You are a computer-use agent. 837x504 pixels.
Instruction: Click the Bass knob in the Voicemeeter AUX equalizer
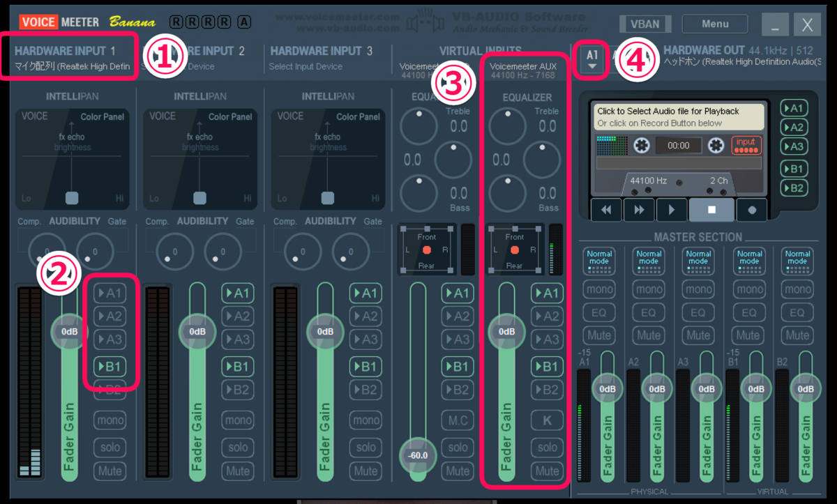tap(507, 193)
